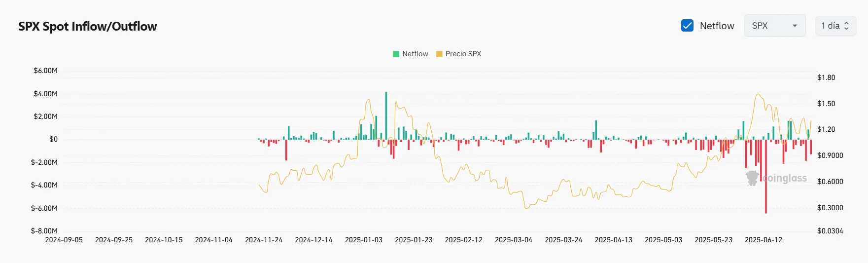The height and width of the screenshot is (263, 868).
Task: Uncheck the Netflow checkbox
Action: (x=687, y=26)
